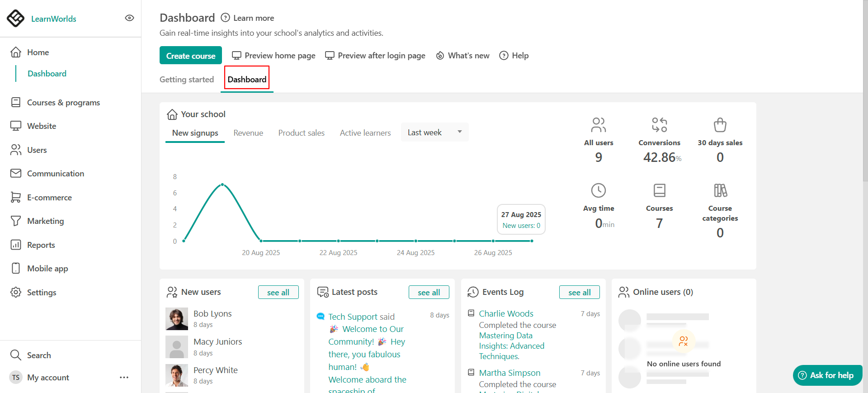Select the New signups chart tab
868x393 pixels.
(195, 133)
